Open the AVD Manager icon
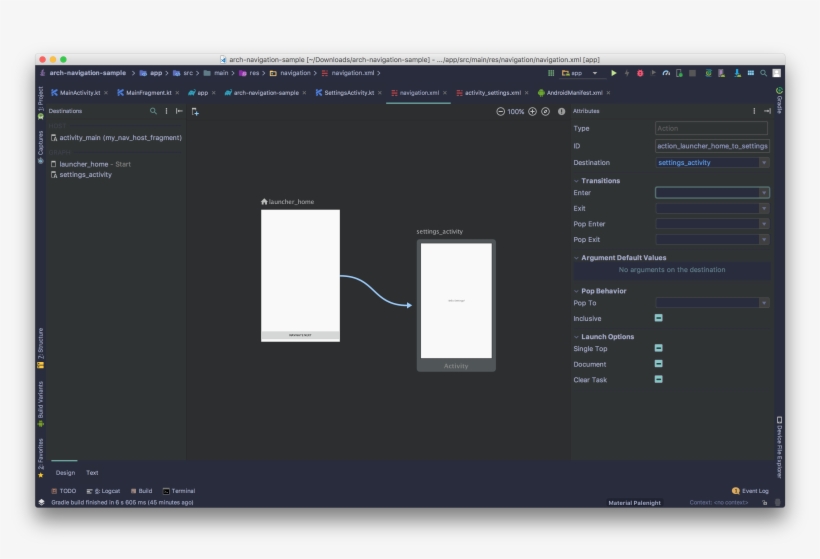Image resolution: width=820 pixels, height=559 pixels. coord(722,73)
